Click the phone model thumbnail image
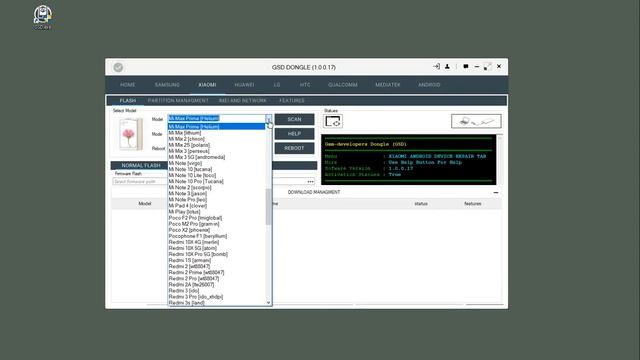Image resolution: width=640 pixels, height=360 pixels. pos(131,134)
